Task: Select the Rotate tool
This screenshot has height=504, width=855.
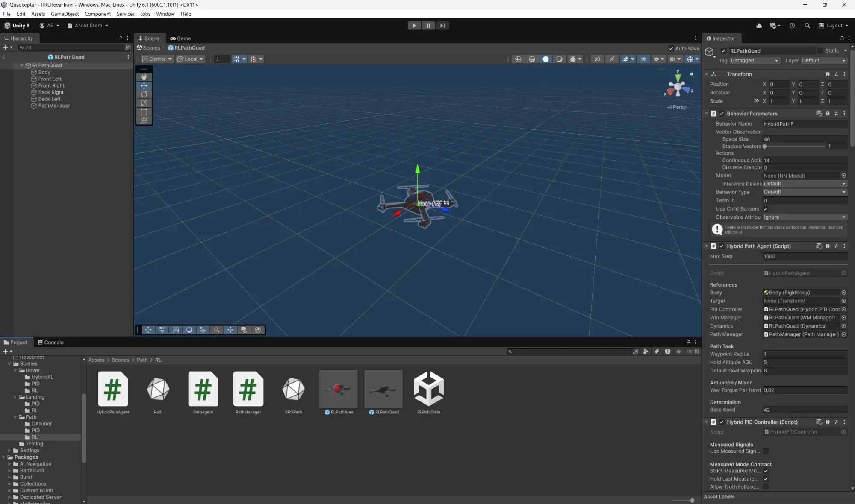Action: 144,94
